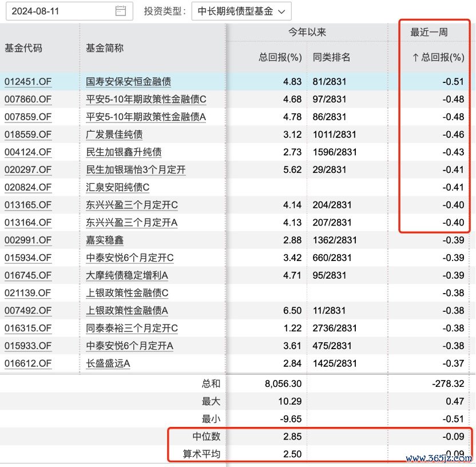The width and height of the screenshot is (476, 467).
Task: Open the fund 东兴兴盈三个月定开C
Action: tap(132, 205)
